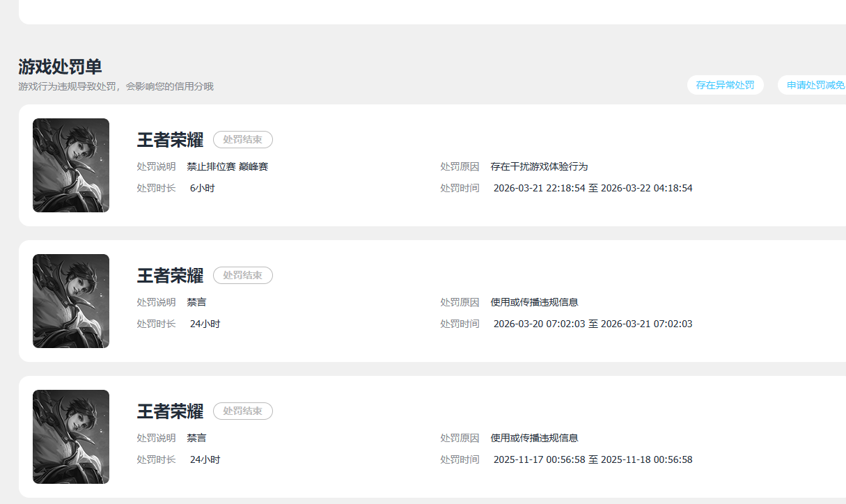This screenshot has width=846, height=504.
Task: Click 处罚原因 label beside 存在干扰游戏体验行为
Action: [x=460, y=166]
